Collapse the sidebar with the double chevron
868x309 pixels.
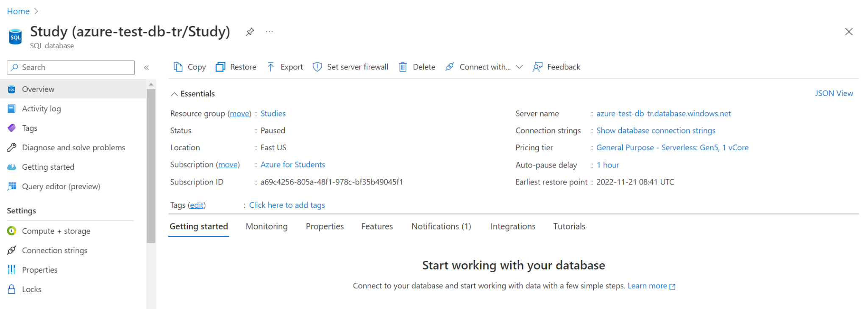[x=147, y=67]
